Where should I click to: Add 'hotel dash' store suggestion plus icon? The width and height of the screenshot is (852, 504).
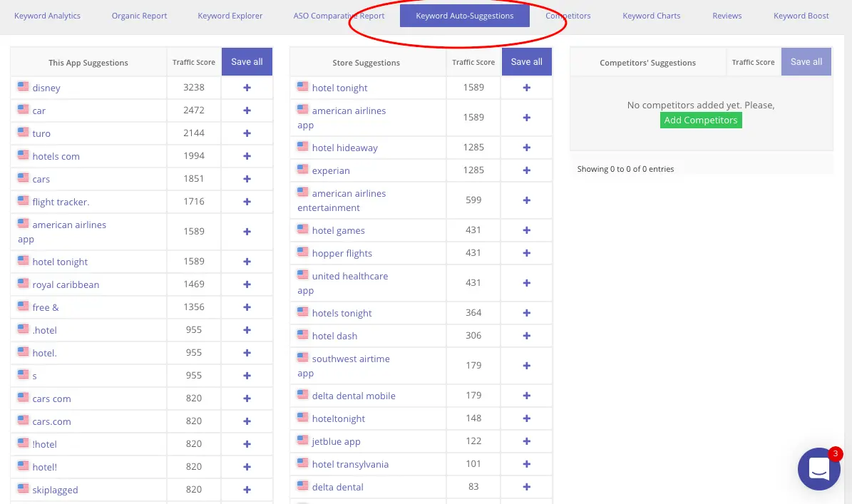[526, 335]
